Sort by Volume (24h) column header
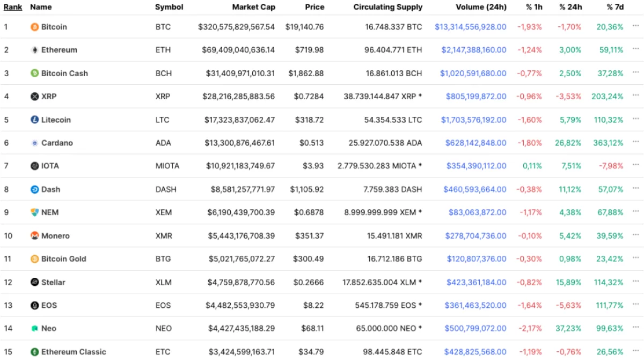 (x=481, y=7)
